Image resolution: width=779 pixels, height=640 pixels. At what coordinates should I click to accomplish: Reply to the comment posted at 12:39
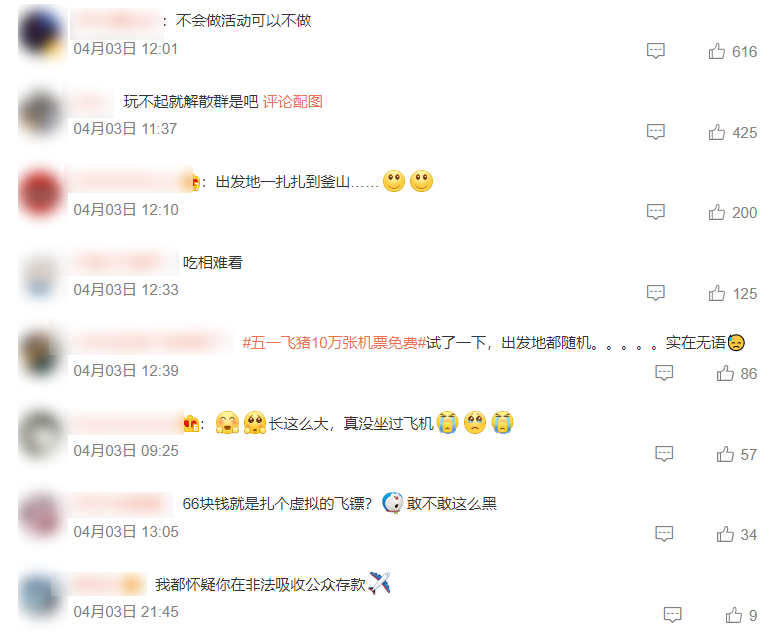pyautogui.click(x=664, y=373)
